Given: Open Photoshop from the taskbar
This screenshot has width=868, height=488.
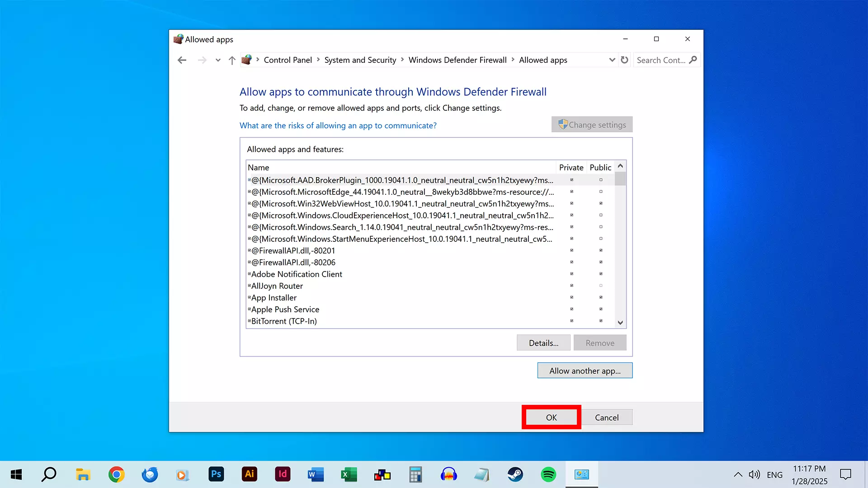Looking at the screenshot, I should [216, 474].
